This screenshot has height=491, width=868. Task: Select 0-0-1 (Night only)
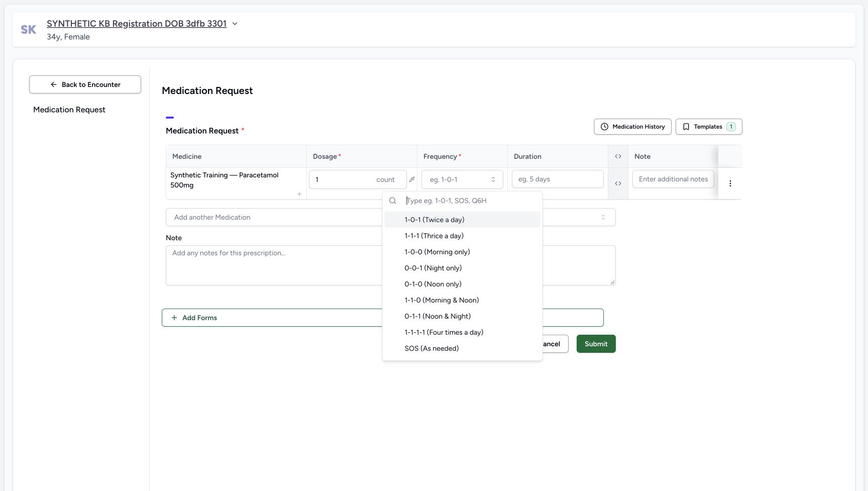(462, 268)
